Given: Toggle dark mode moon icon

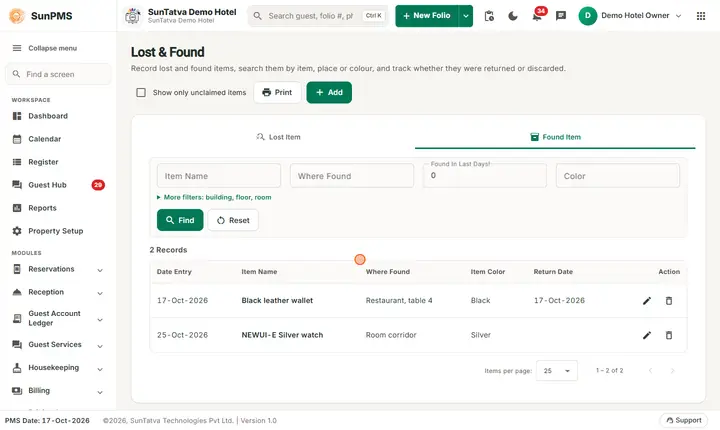Looking at the screenshot, I should pos(513,16).
